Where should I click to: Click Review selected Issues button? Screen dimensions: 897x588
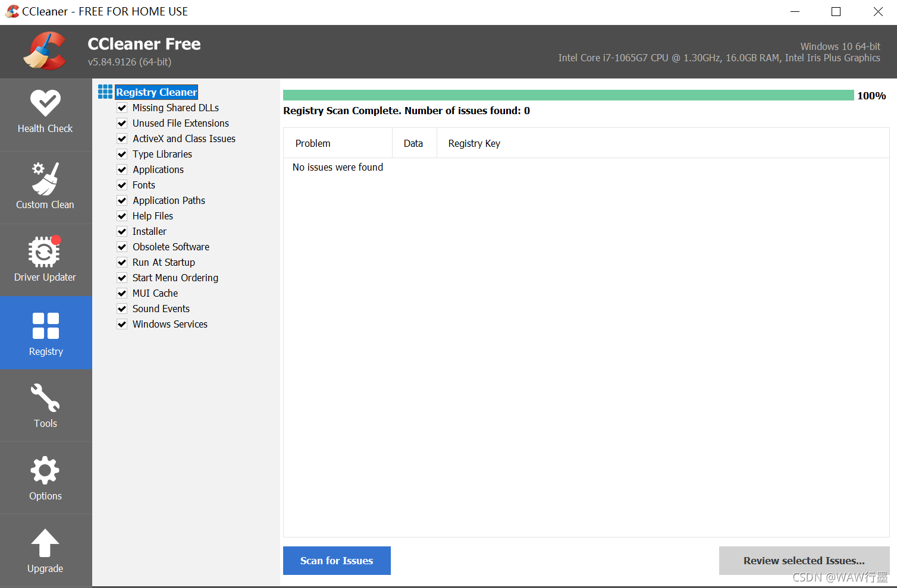(804, 561)
